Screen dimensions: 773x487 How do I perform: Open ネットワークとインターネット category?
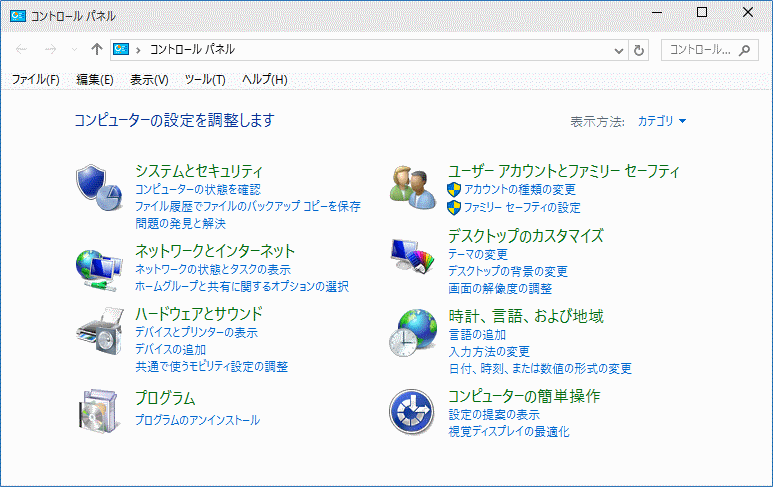pyautogui.click(x=215, y=251)
